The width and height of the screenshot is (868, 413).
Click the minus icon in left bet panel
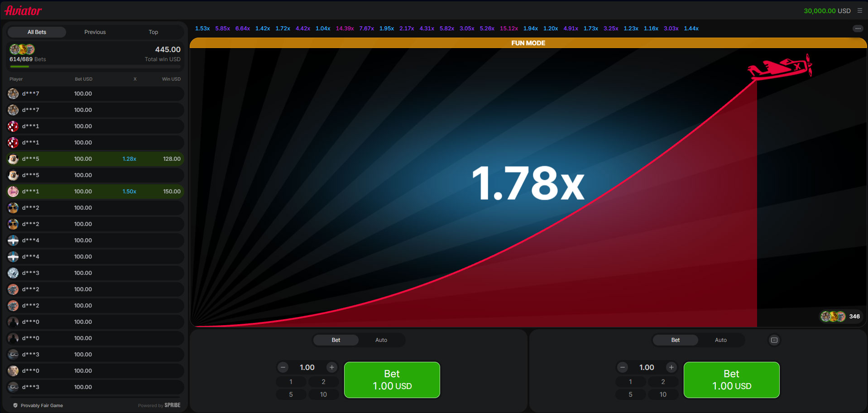[x=283, y=367]
